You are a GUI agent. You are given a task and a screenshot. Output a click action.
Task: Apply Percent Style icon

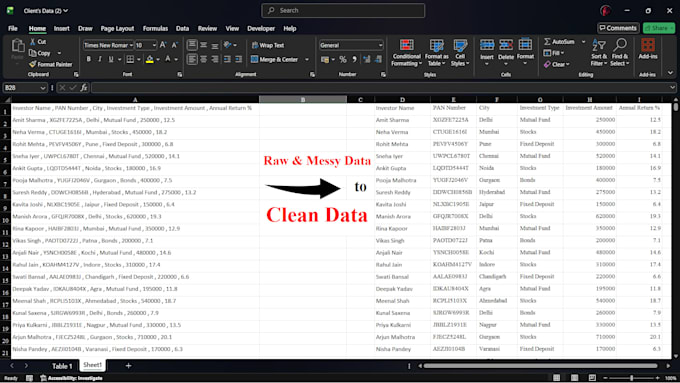pos(343,59)
